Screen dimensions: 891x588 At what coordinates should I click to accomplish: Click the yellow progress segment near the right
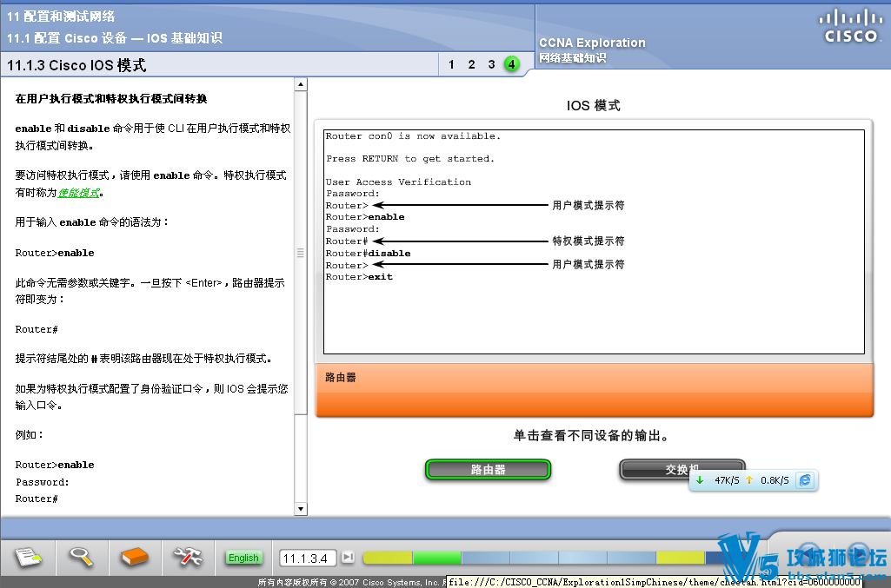click(x=680, y=558)
